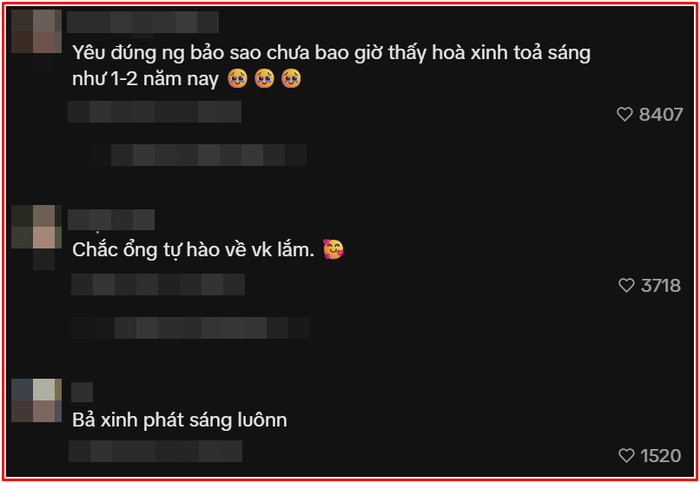700x483 pixels.
Task: Click the 8407 like count number
Action: coord(661,115)
